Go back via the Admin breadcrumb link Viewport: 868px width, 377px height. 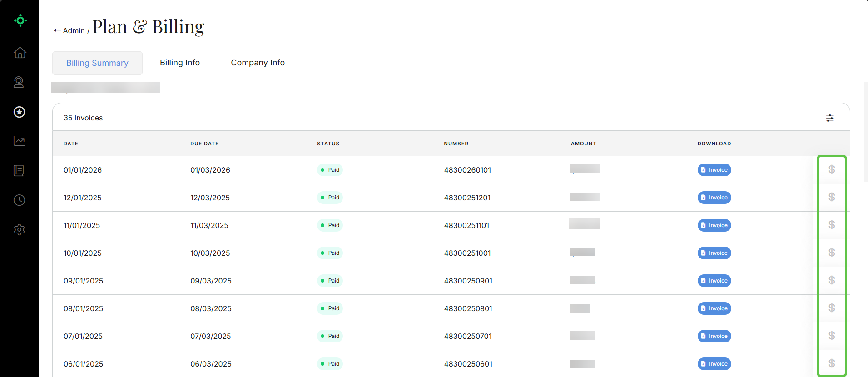coord(74,30)
